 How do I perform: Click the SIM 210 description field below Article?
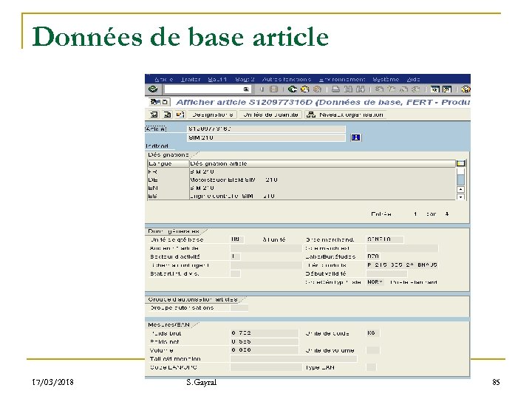pos(266,137)
